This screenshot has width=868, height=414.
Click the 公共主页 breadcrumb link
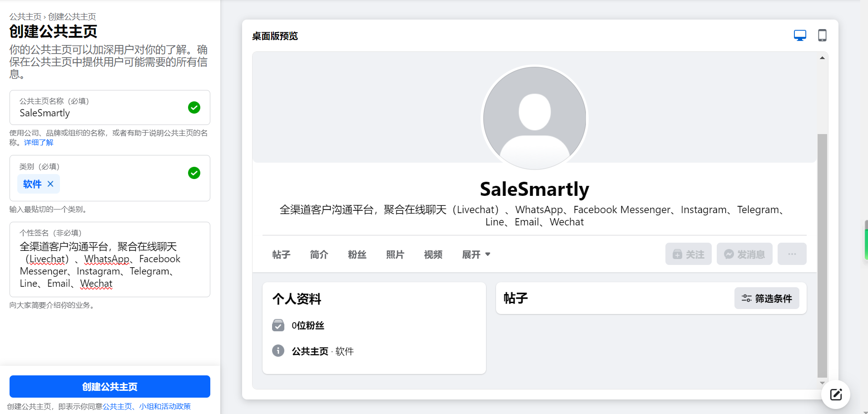pos(25,17)
